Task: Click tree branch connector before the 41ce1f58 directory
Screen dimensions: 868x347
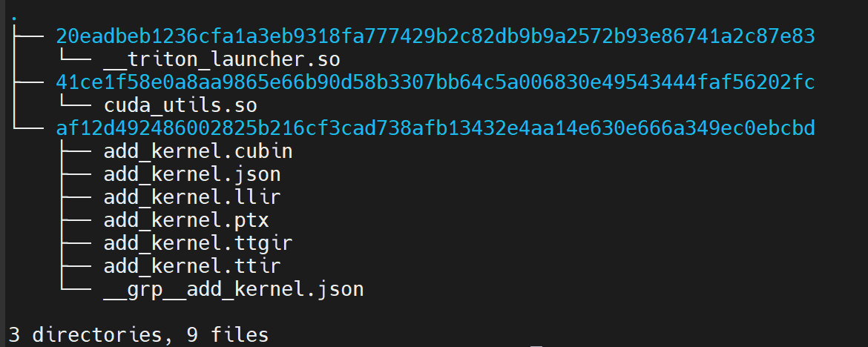Action: (x=27, y=82)
